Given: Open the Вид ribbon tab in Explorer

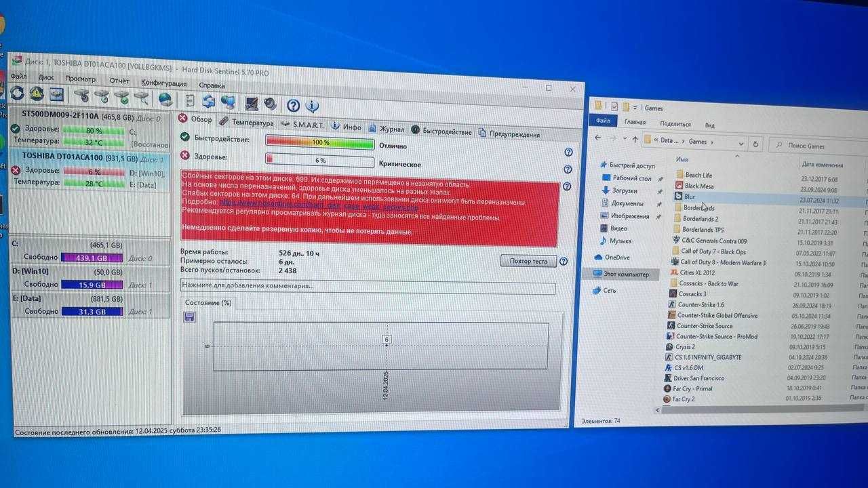Looking at the screenshot, I should pos(709,125).
